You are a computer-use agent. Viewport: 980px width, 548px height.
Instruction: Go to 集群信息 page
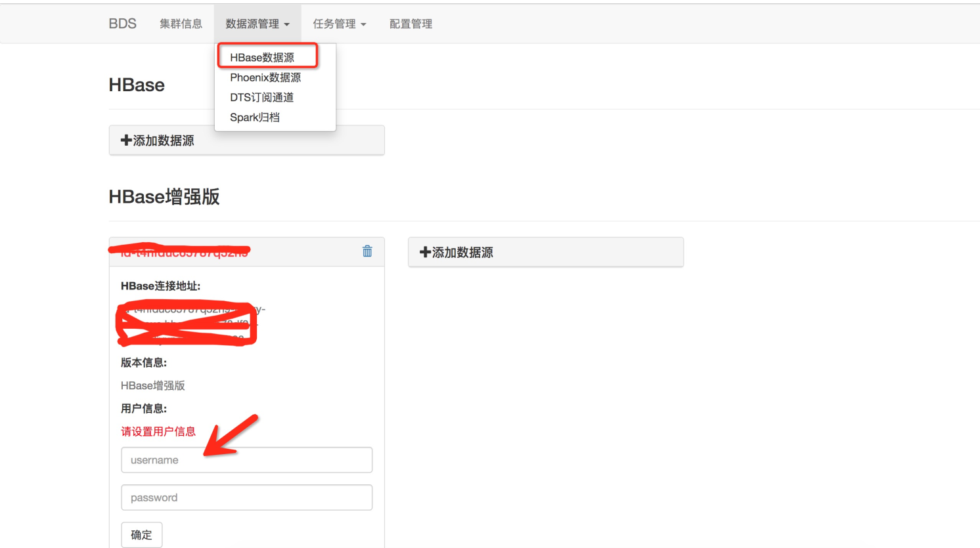(x=181, y=24)
